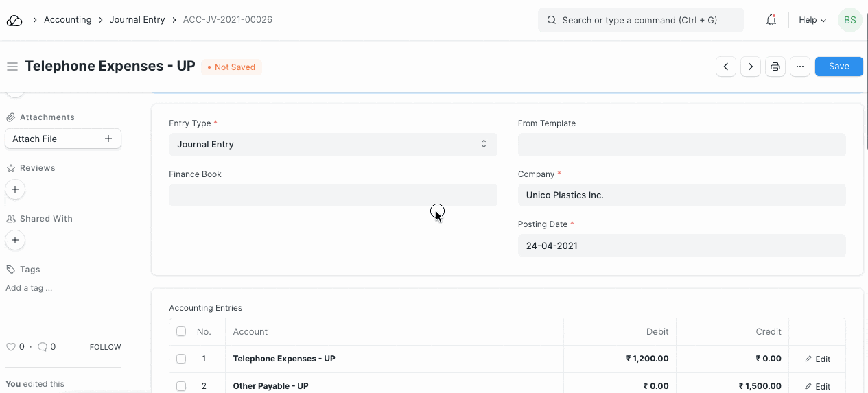Image resolution: width=868 pixels, height=393 pixels.
Task: Print this journal entry
Action: coord(775,67)
